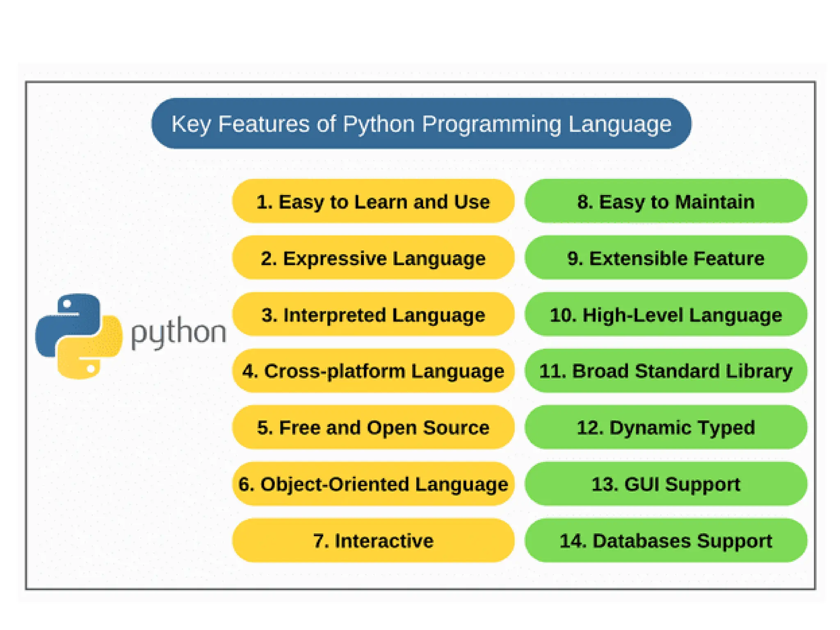Click 11. Broad Standard Library
Viewport: 840px width, 630px height.
[666, 371]
